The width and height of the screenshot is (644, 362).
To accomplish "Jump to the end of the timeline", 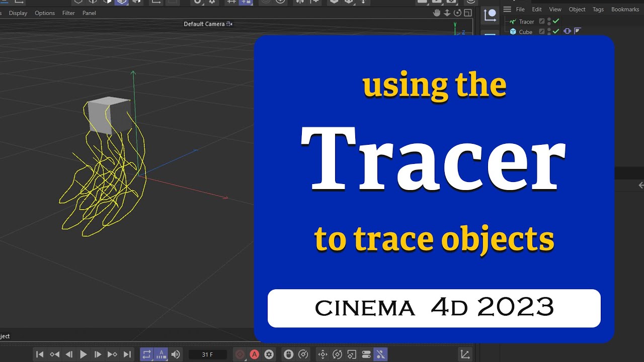I will (x=127, y=354).
